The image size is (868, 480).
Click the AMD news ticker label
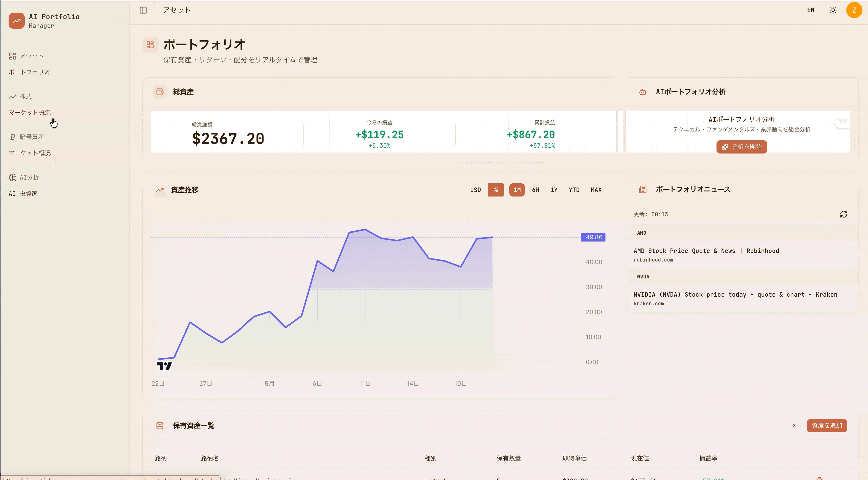pos(642,233)
